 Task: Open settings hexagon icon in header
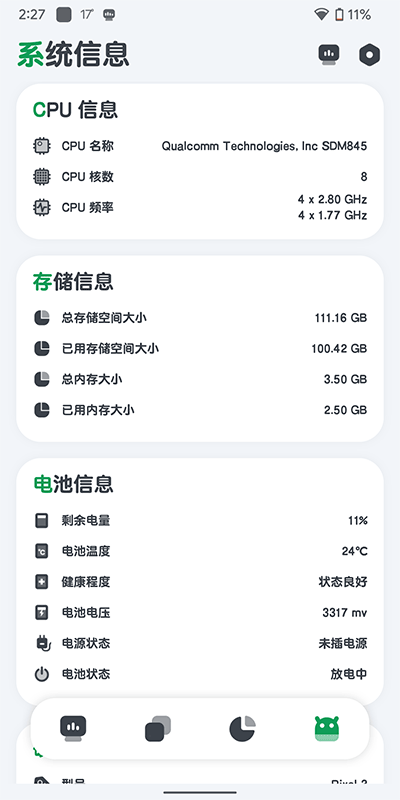pyautogui.click(x=369, y=55)
